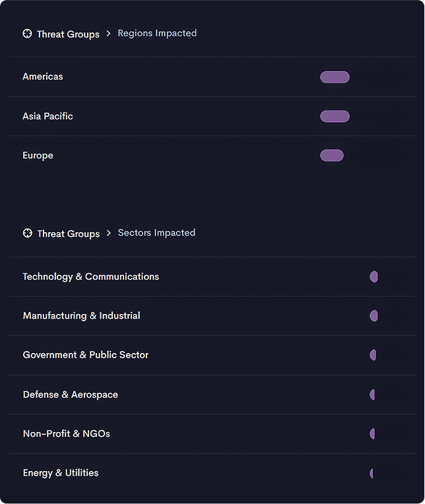Viewport: 425px width, 504px height.
Task: Click the Americas purple bar indicator
Action: tap(335, 77)
